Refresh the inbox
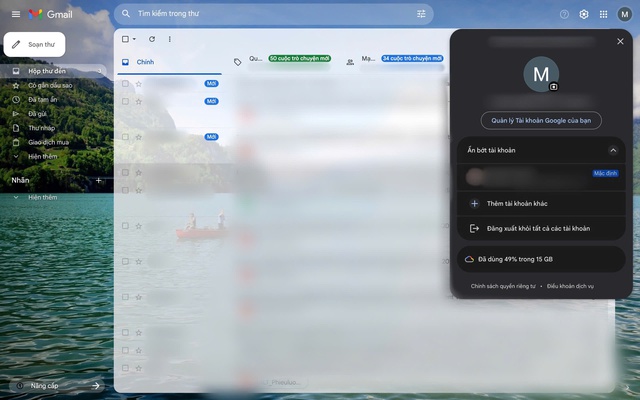The image size is (640, 400). (152, 39)
